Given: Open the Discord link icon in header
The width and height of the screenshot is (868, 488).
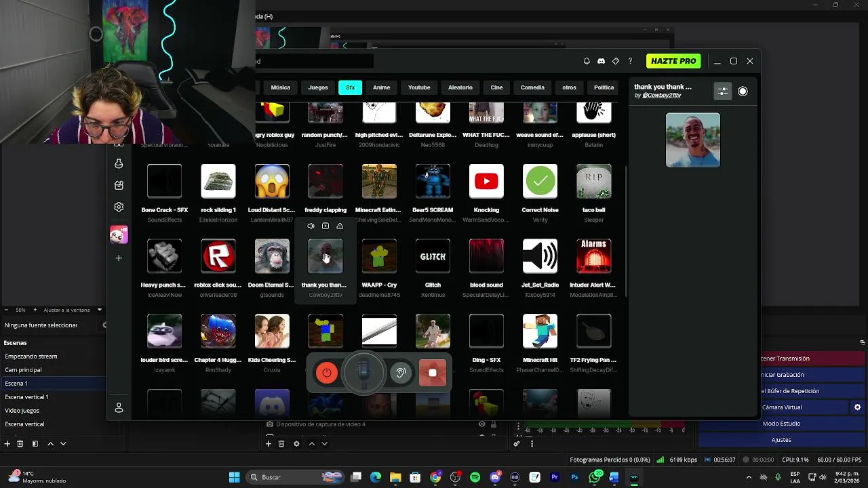Looking at the screenshot, I should click(x=601, y=61).
